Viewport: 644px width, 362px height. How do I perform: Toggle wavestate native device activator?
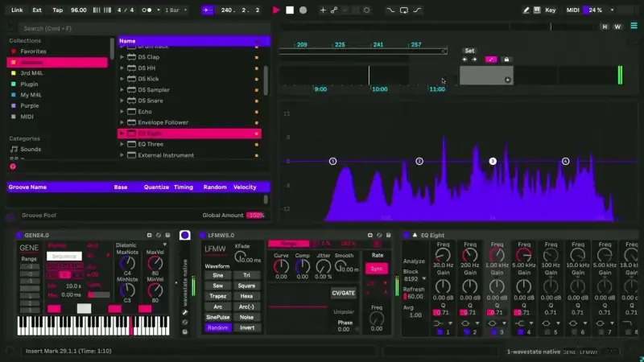tap(185, 235)
